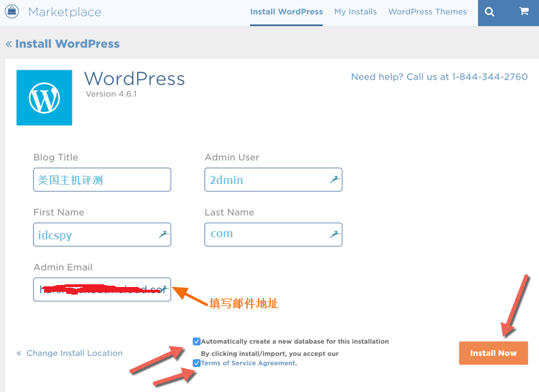Switch to the Install WordPress tab

tap(287, 12)
